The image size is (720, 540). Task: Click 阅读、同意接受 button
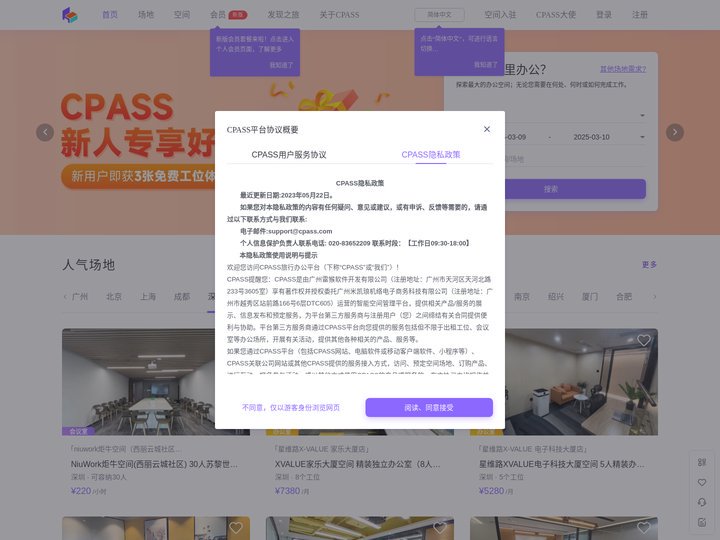click(429, 407)
